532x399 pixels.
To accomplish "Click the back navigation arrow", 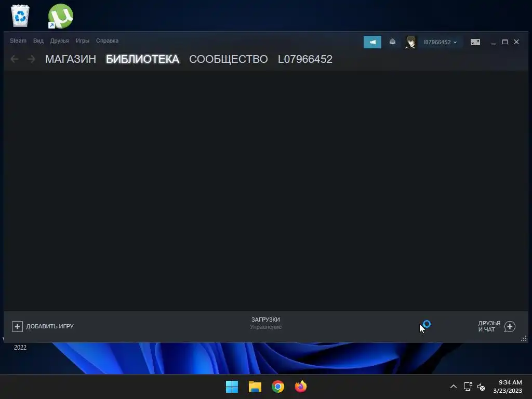I will coord(14,59).
